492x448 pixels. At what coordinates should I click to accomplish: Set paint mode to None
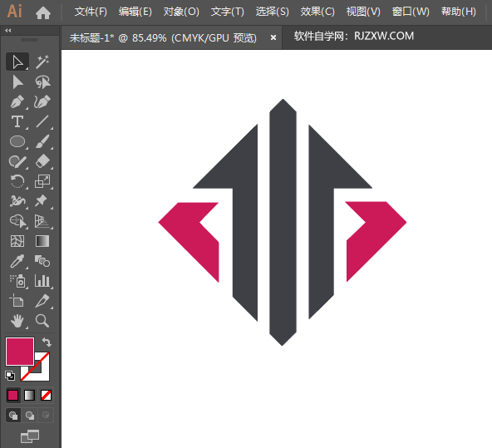tap(46, 396)
